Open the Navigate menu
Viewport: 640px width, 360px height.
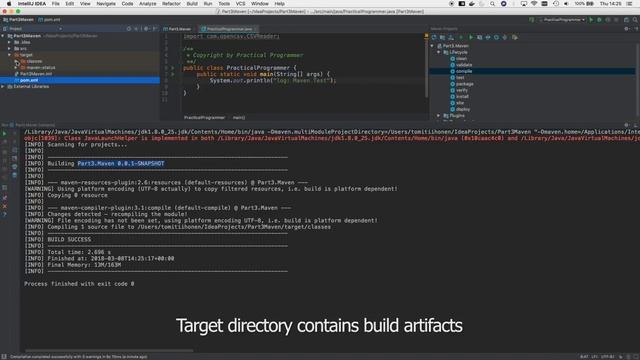106,4
